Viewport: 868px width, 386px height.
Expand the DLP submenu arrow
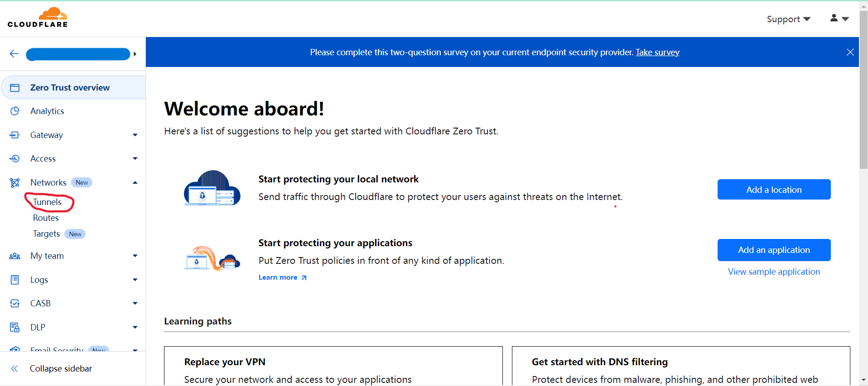pyautogui.click(x=135, y=327)
